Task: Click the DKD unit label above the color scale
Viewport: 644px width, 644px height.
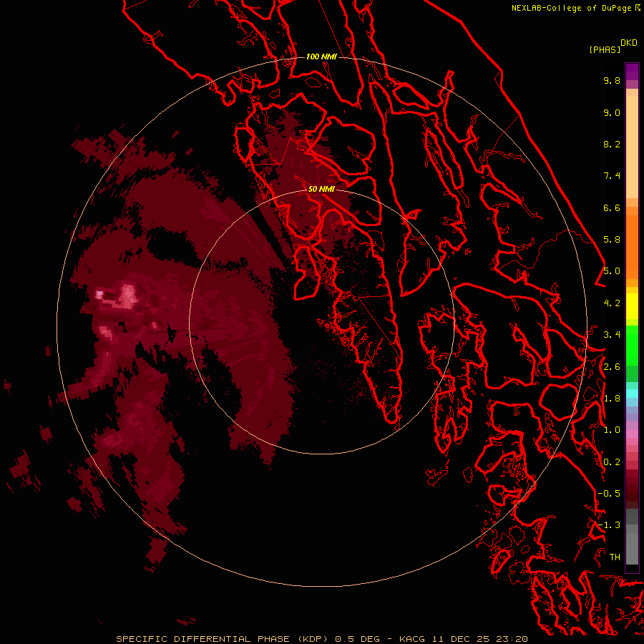Action: pyautogui.click(x=629, y=43)
